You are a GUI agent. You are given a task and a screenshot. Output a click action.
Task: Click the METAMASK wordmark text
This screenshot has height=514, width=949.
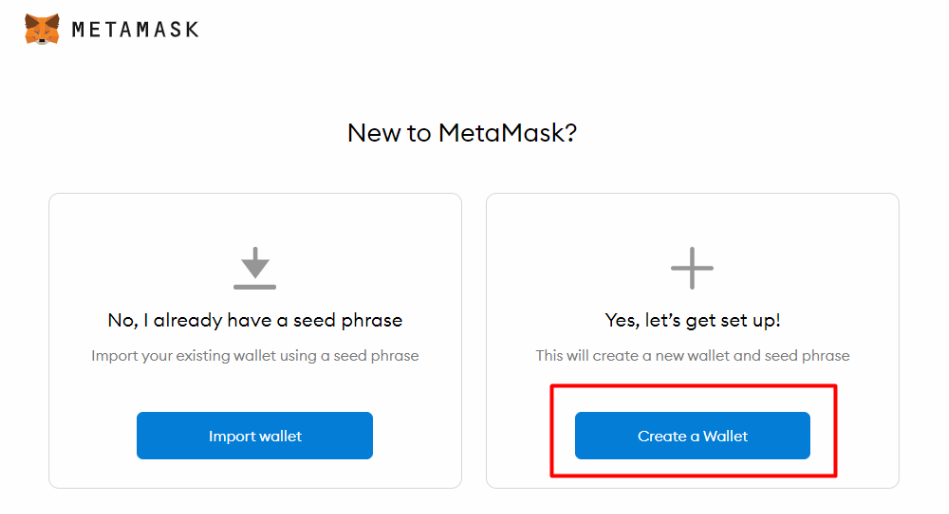point(135,29)
